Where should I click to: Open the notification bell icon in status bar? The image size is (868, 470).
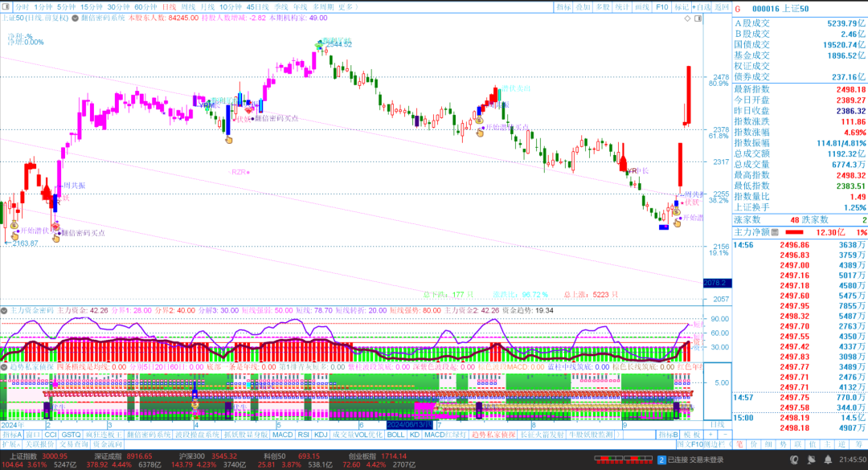pyautogui.click(x=828, y=460)
